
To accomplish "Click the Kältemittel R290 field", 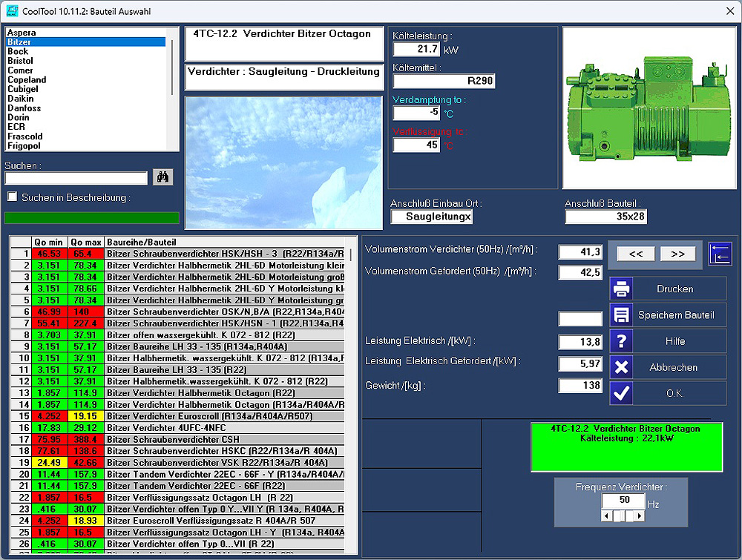I will [444, 81].
